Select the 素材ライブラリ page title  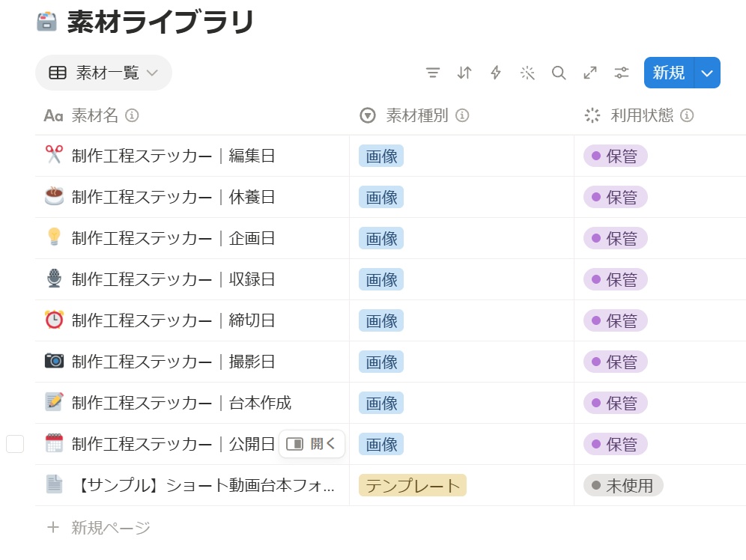(x=160, y=22)
